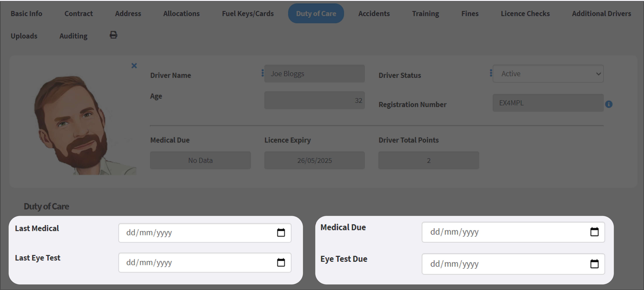The height and width of the screenshot is (290, 644).
Task: Click the Driver Total Points value 2
Action: click(429, 160)
